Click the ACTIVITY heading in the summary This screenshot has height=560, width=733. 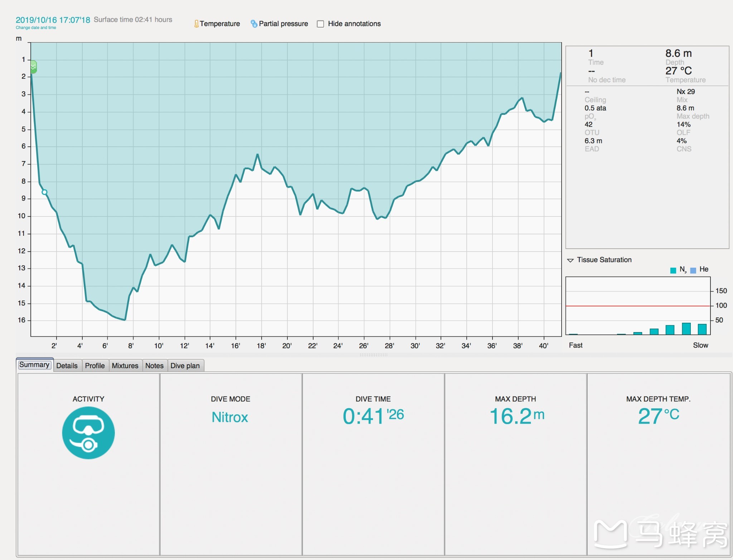click(x=88, y=399)
